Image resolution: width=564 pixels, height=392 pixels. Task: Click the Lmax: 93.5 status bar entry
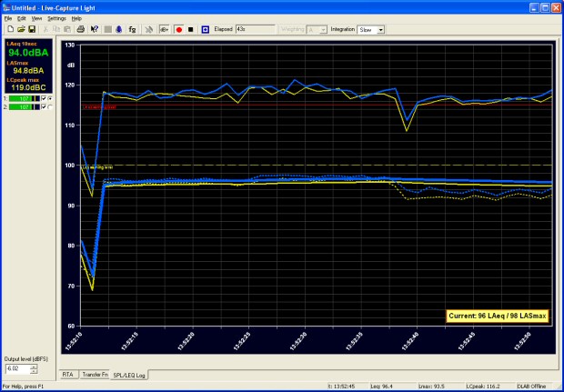coord(431,387)
